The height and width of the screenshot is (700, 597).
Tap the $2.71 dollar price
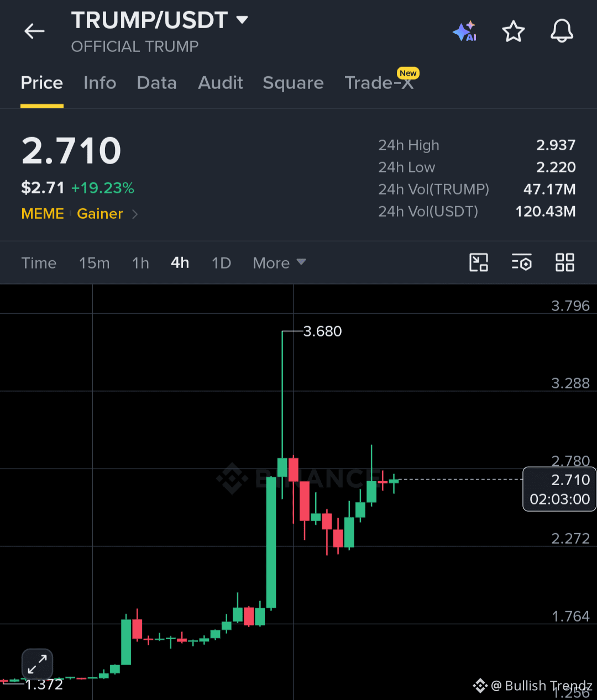(43, 188)
